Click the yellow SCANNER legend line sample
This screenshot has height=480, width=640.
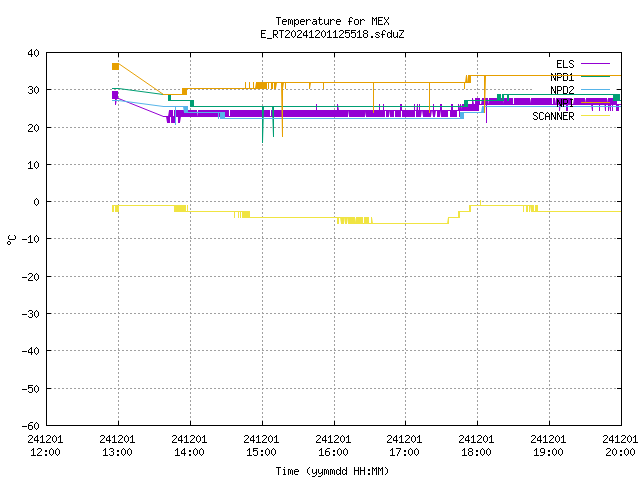[x=595, y=116]
